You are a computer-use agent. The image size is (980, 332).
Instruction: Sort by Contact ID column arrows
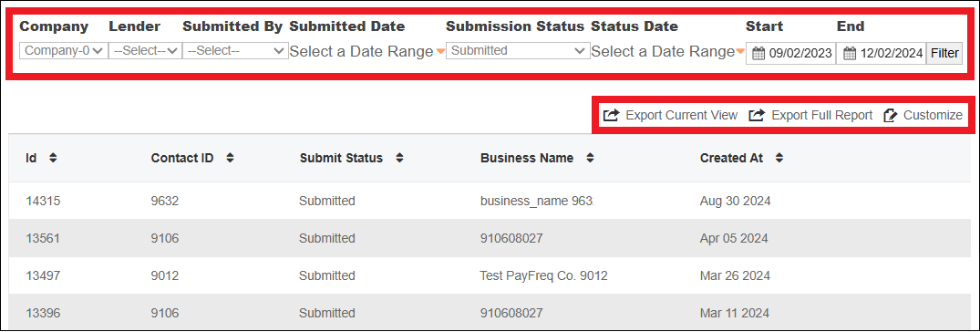pyautogui.click(x=230, y=158)
